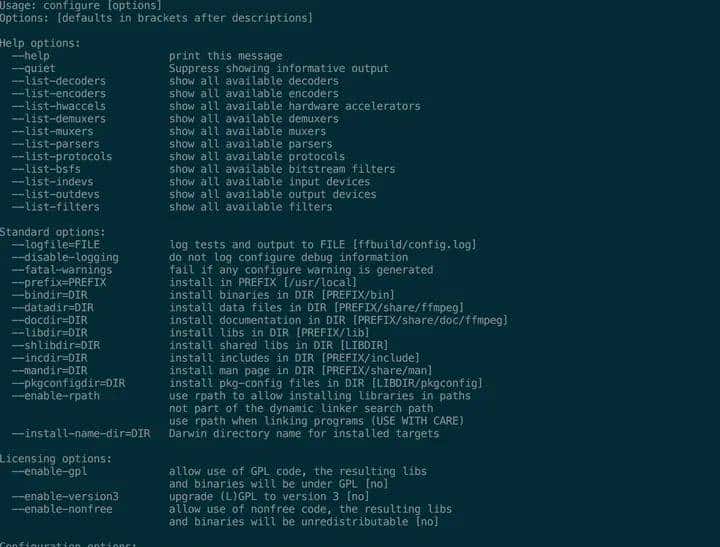This screenshot has width=720, height=547.
Task: Click the --list-bsfs option
Action: 47,169
